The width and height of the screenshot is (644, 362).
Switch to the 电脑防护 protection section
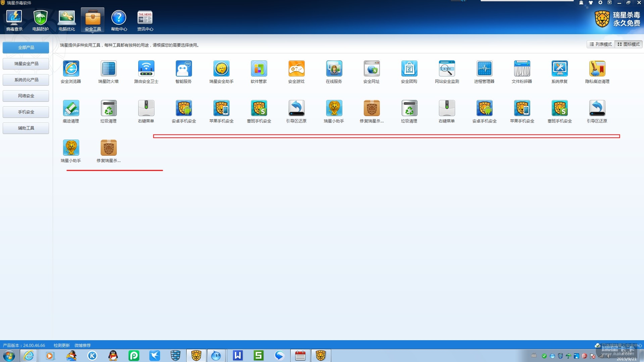(40, 20)
